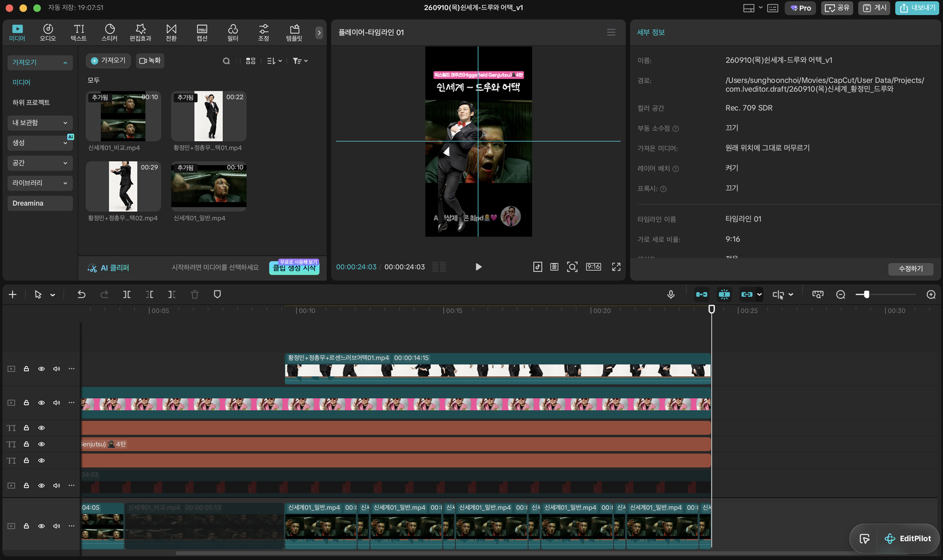The height and width of the screenshot is (560, 943).
Task: Click the 클립 생성 시작 button
Action: (294, 267)
